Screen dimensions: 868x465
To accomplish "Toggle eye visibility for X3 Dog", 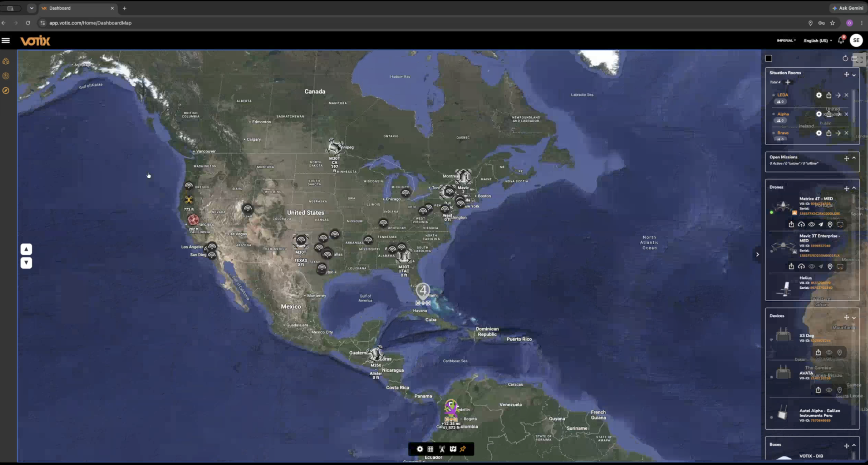I will [x=829, y=352].
